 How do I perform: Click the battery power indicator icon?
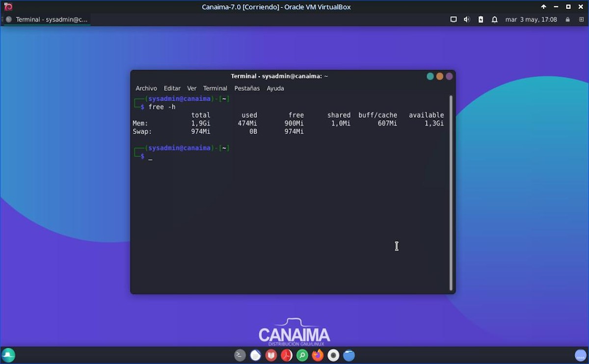coord(481,20)
